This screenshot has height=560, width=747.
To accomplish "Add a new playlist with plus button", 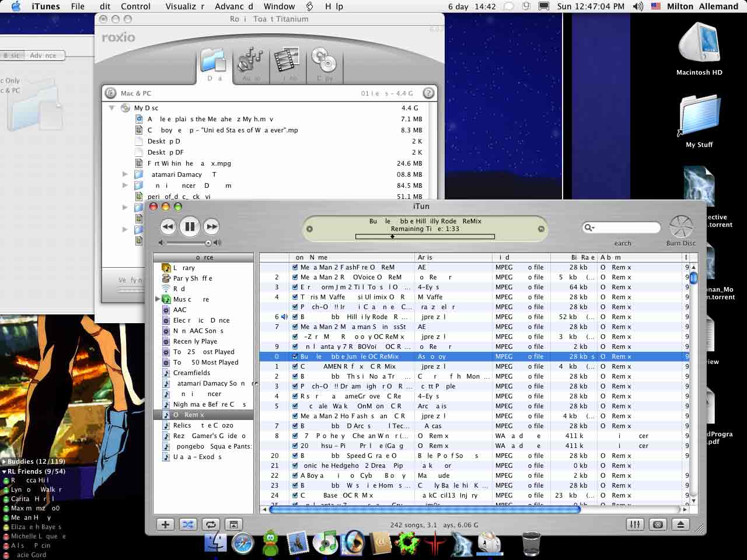I will (166, 524).
